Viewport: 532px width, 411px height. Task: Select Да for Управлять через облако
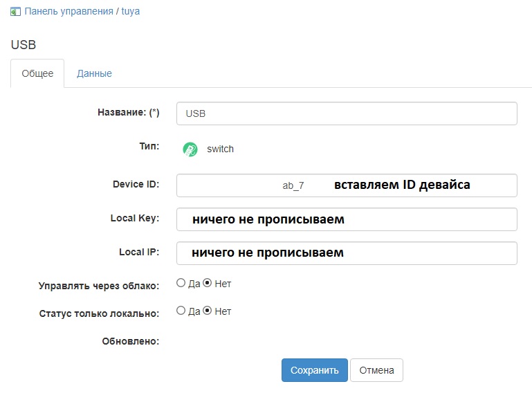tap(181, 283)
